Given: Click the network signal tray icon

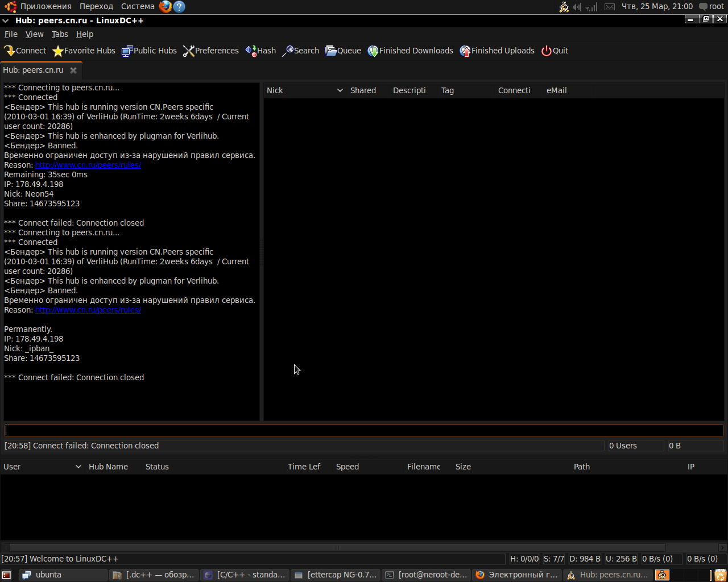Looking at the screenshot, I should [591, 7].
